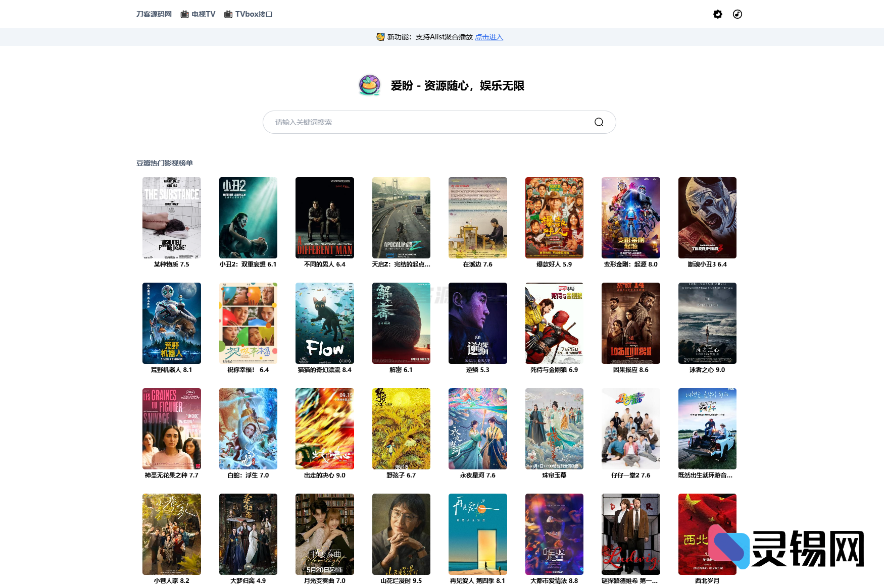
Task: Open the 死侍与金刚狼 poster
Action: (x=554, y=323)
